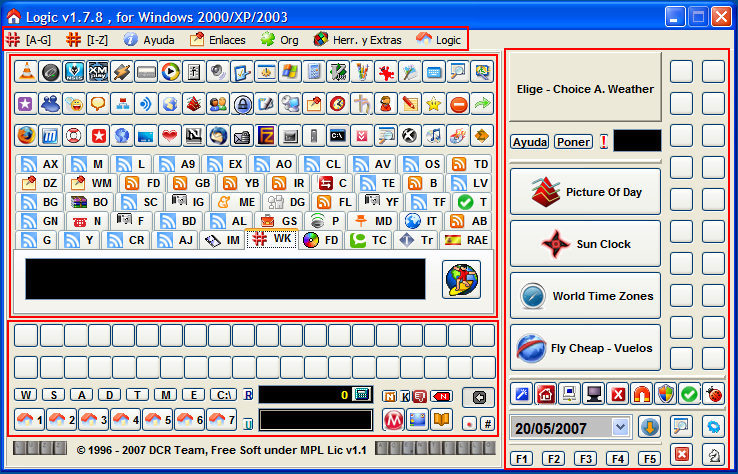Image resolution: width=738 pixels, height=474 pixels.
Task: Click the black field next to Poner
Action: 637,141
